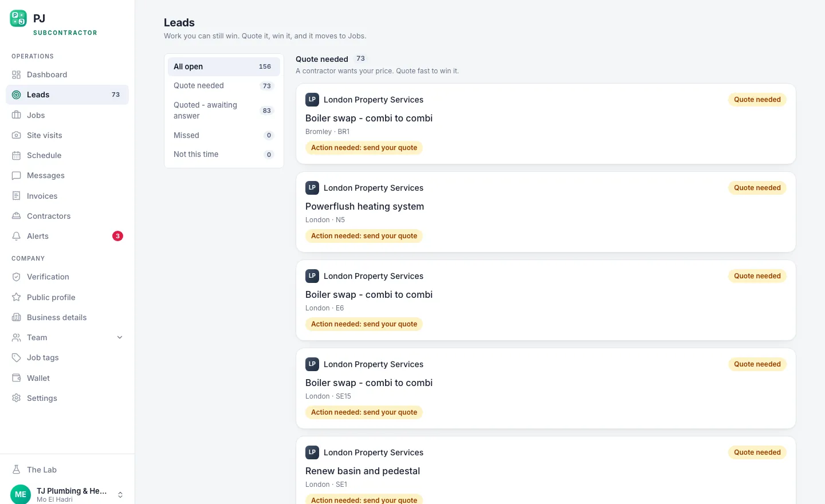The image size is (825, 504).
Task: Click the Verification shield icon
Action: [x=16, y=277]
